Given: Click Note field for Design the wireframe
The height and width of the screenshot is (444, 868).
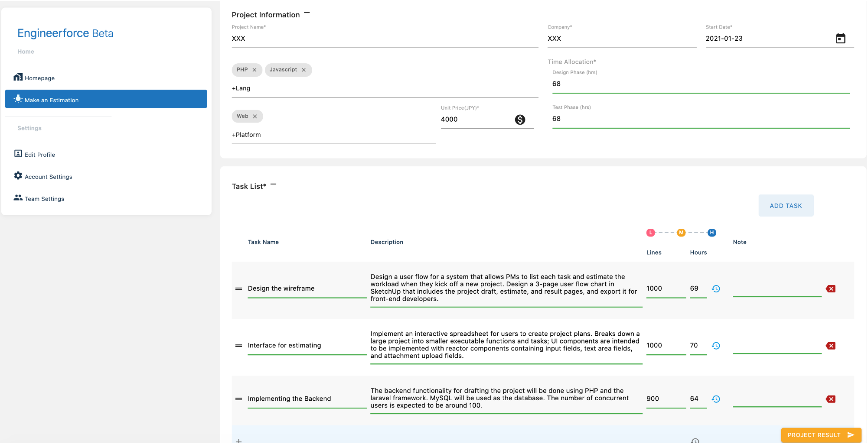Looking at the screenshot, I should point(777,288).
